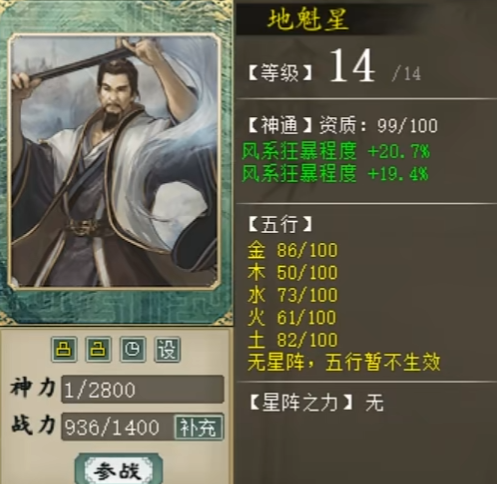Click the closed yellow padlock icon
Image resolution: width=497 pixels, height=484 pixels.
coord(64,349)
